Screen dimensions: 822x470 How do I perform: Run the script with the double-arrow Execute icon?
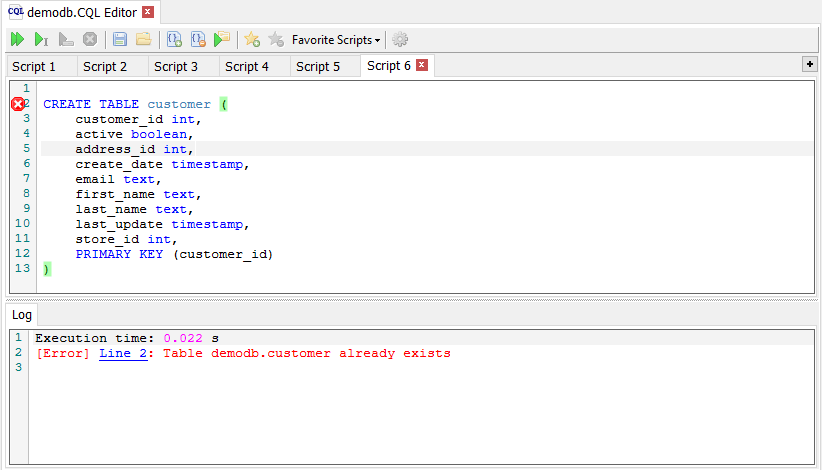point(17,40)
